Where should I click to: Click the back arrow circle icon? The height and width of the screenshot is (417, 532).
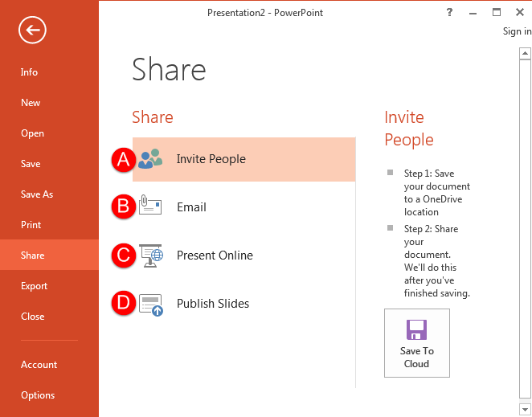pyautogui.click(x=32, y=31)
